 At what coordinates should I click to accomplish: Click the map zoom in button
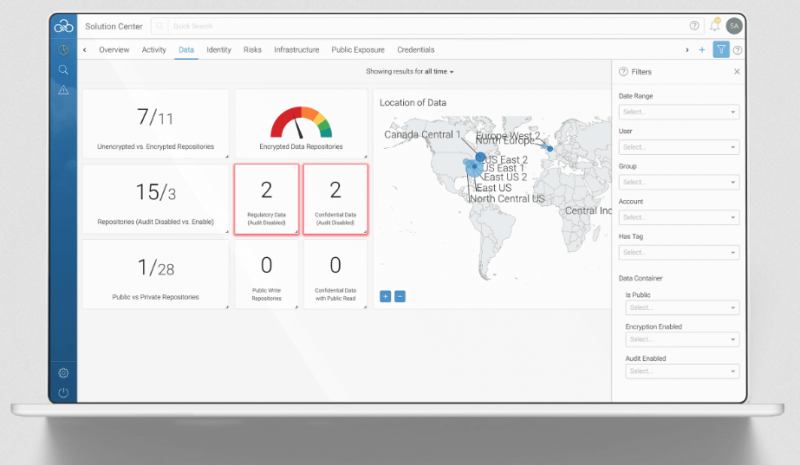point(385,296)
